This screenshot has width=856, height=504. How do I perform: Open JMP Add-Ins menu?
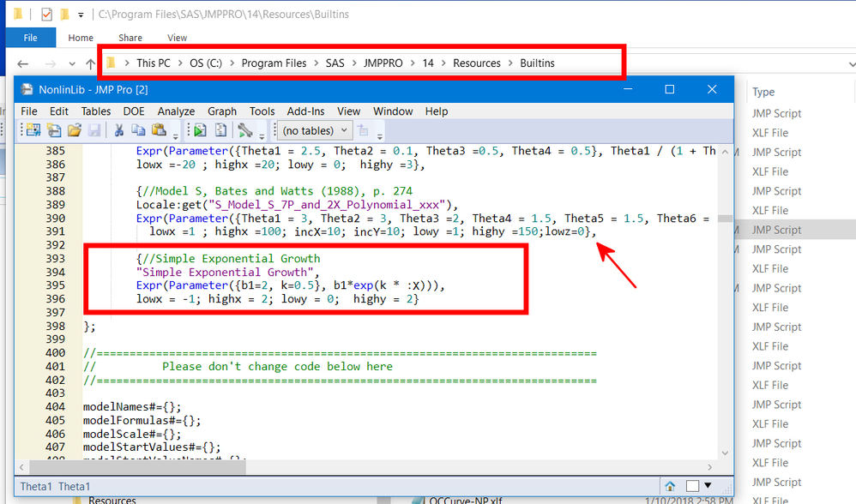click(x=305, y=111)
